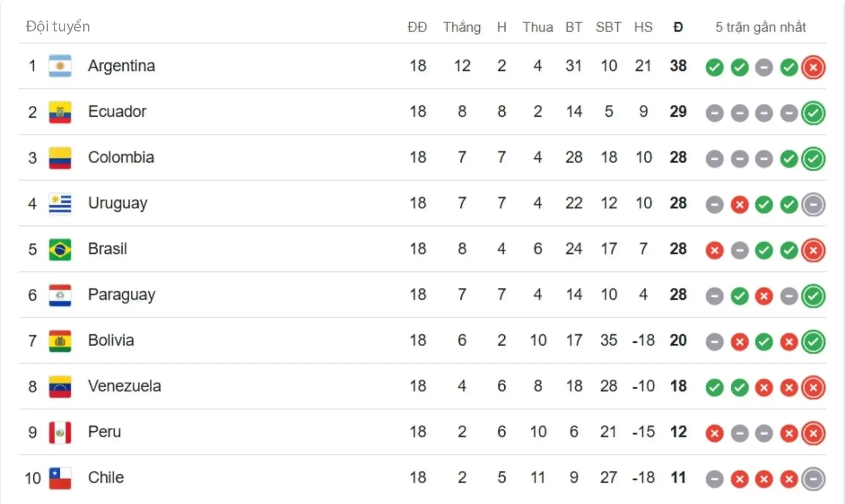Click the Ecuador flag icon
The image size is (845, 504).
point(60,112)
